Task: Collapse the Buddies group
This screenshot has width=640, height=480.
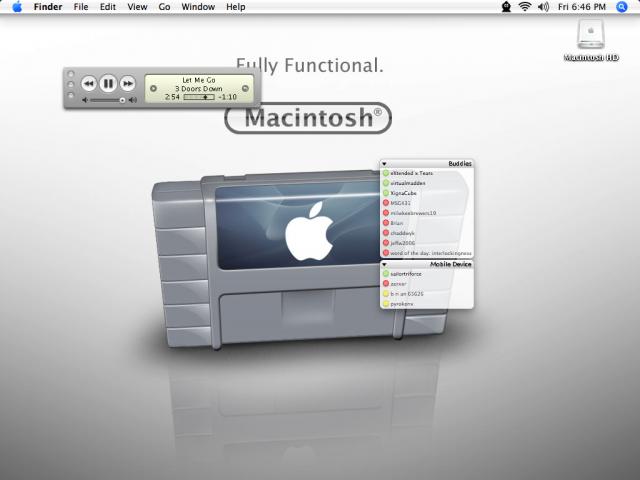Action: point(384,164)
